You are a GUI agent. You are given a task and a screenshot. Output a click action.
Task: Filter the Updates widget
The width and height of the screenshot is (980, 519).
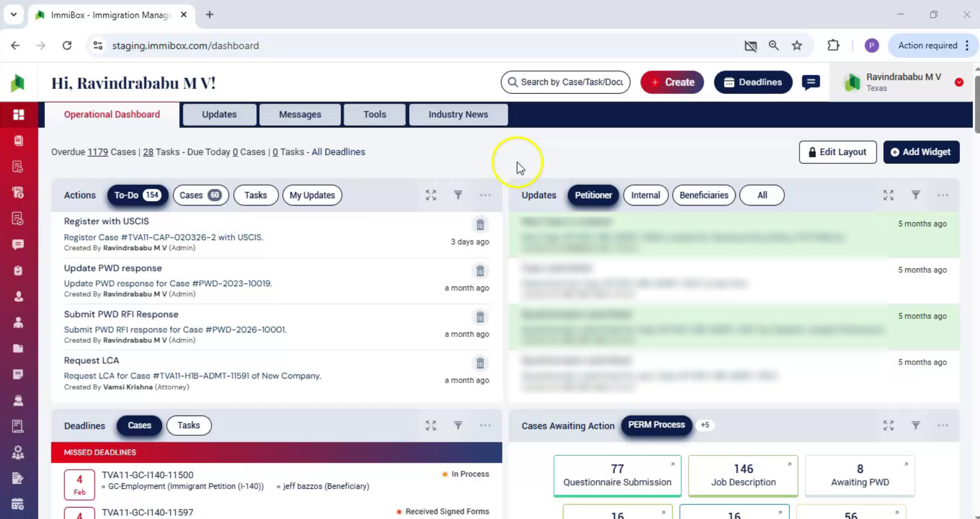click(x=916, y=195)
